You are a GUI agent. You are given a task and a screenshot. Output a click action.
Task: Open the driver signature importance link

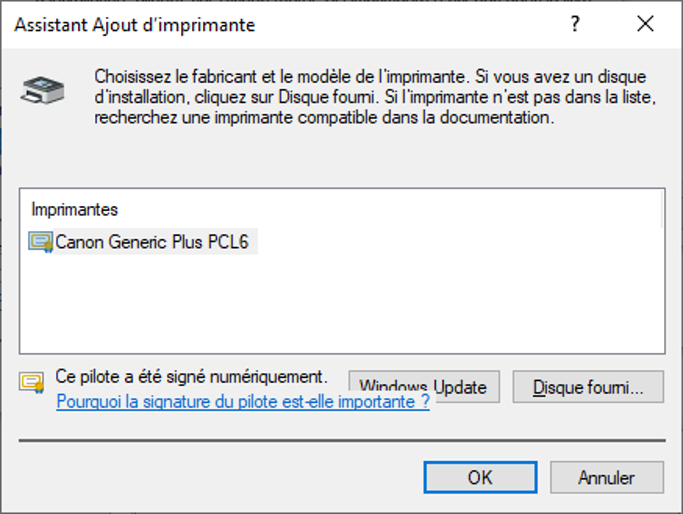click(243, 402)
